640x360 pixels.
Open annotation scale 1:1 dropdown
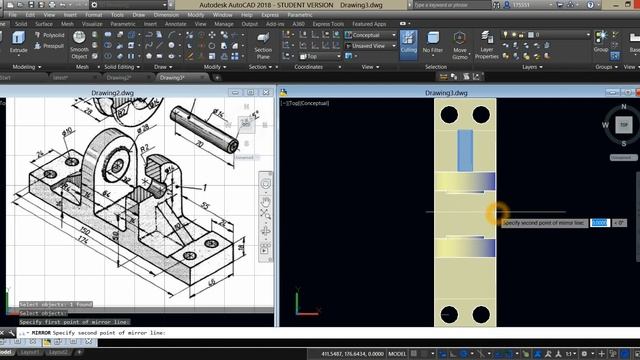tap(570, 354)
